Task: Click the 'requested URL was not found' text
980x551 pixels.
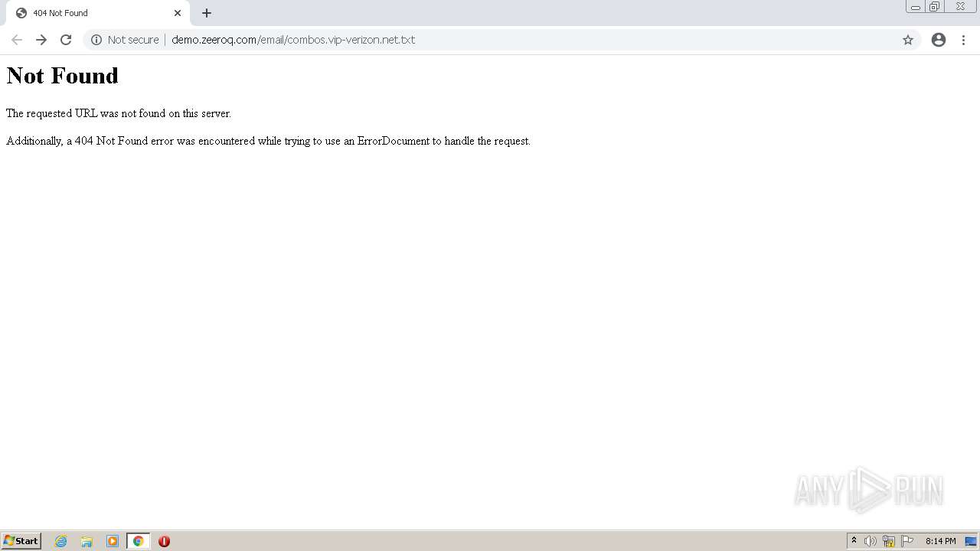Action: click(119, 113)
